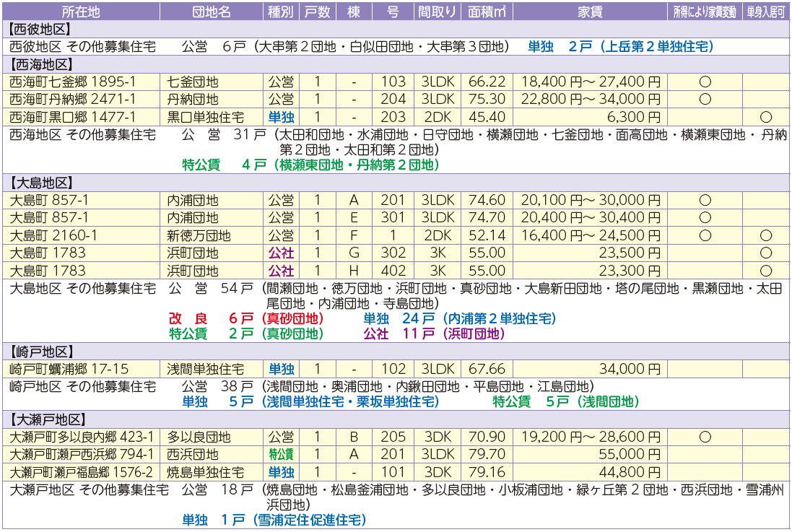Select address 西海町七釜郷 1895-1

pyautogui.click(x=74, y=82)
